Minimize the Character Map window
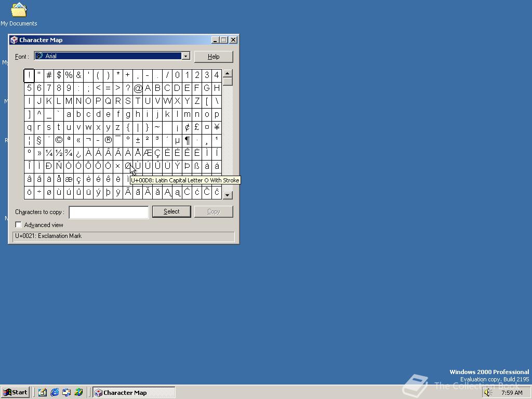Image resolution: width=532 pixels, height=399 pixels. 215,40
